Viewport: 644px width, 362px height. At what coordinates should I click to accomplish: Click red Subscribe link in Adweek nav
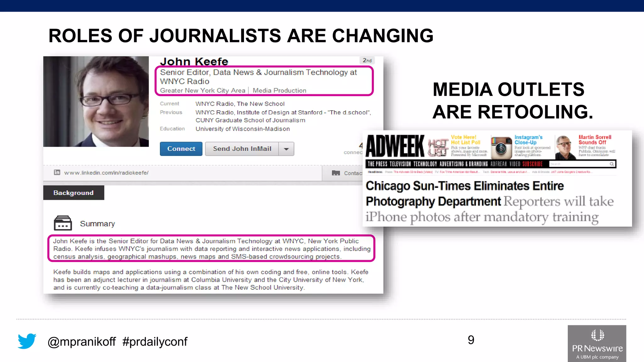point(532,164)
